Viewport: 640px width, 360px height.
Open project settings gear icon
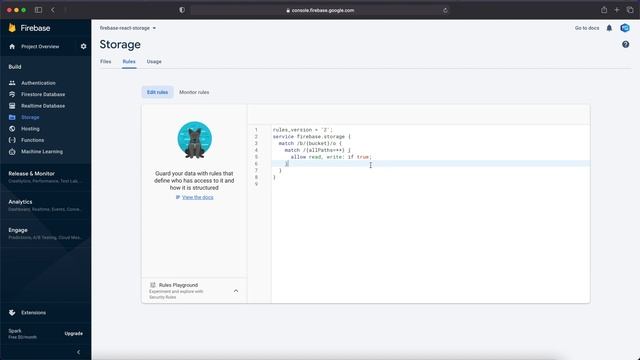pos(83,47)
